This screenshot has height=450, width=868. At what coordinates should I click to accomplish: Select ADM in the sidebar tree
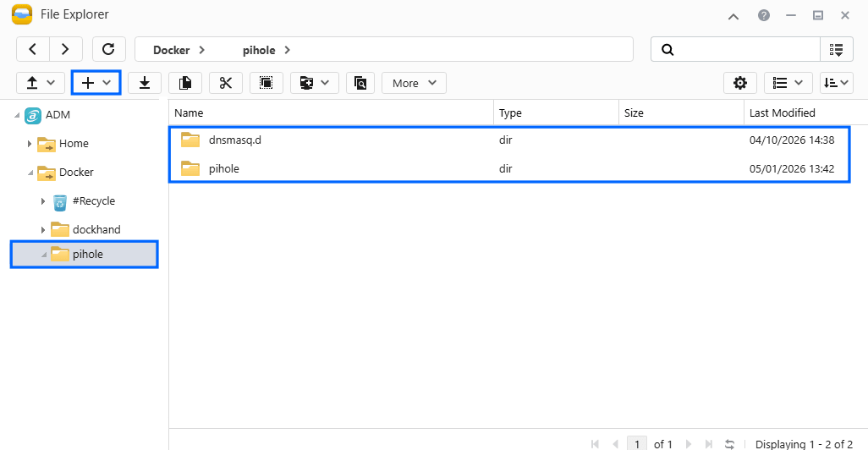point(58,114)
